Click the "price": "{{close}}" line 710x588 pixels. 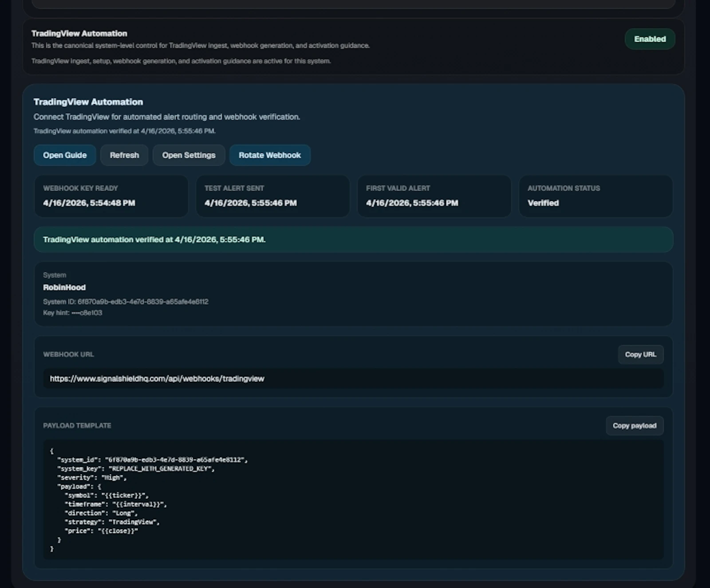pyautogui.click(x=101, y=531)
